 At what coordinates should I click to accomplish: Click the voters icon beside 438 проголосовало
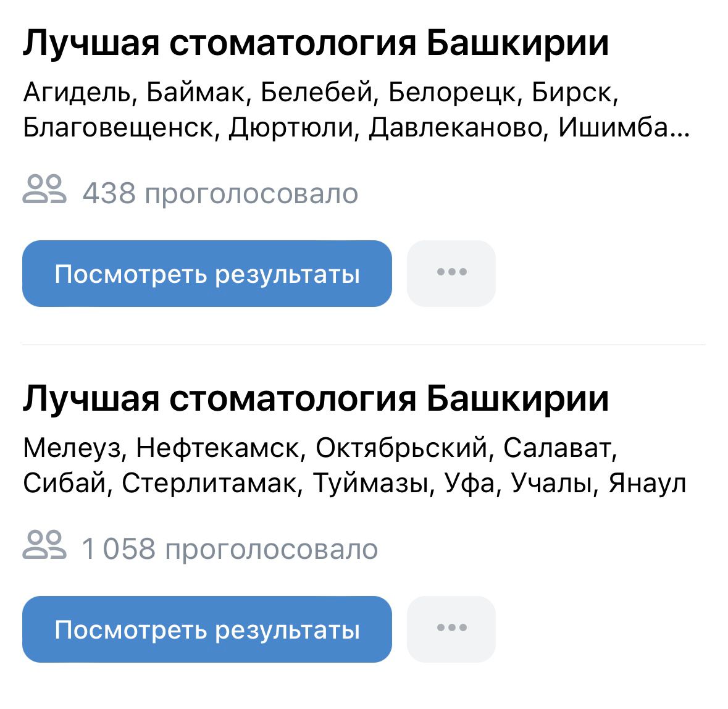click(44, 190)
